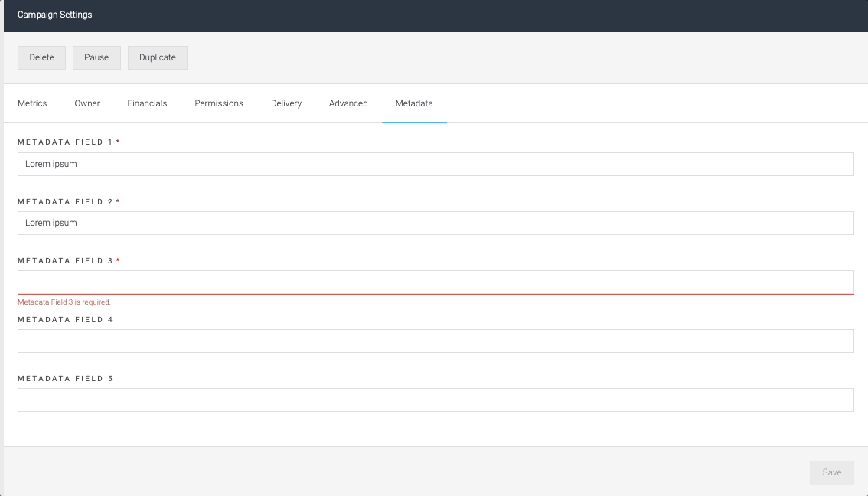The width and height of the screenshot is (868, 496).
Task: Open the Owner tab
Action: point(87,103)
